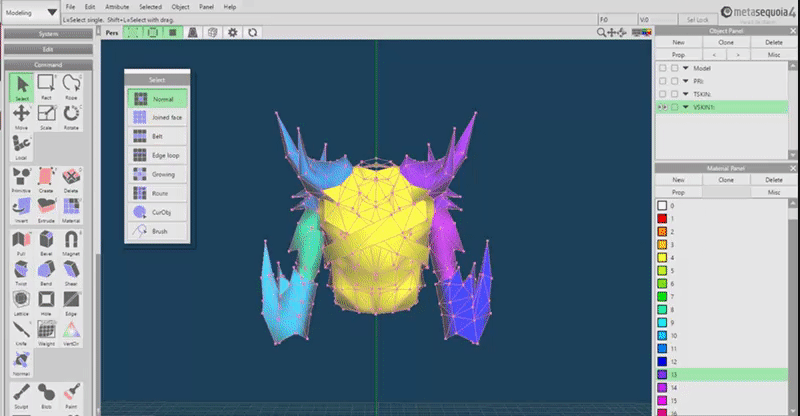This screenshot has height=416, width=800.
Task: Choose the Shear deform tool
Action: pyautogui.click(x=71, y=273)
